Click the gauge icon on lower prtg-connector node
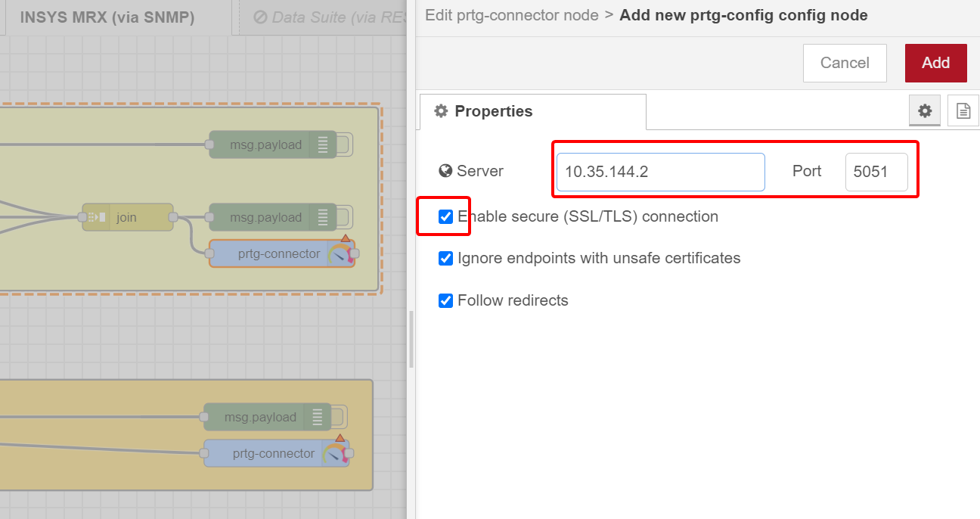 (333, 454)
